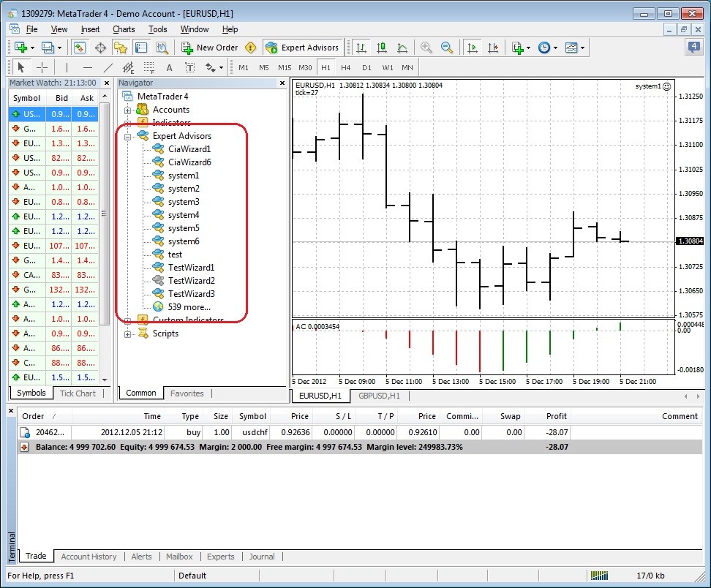Image resolution: width=711 pixels, height=588 pixels.
Task: Close the Navigator panel
Action: click(x=282, y=83)
